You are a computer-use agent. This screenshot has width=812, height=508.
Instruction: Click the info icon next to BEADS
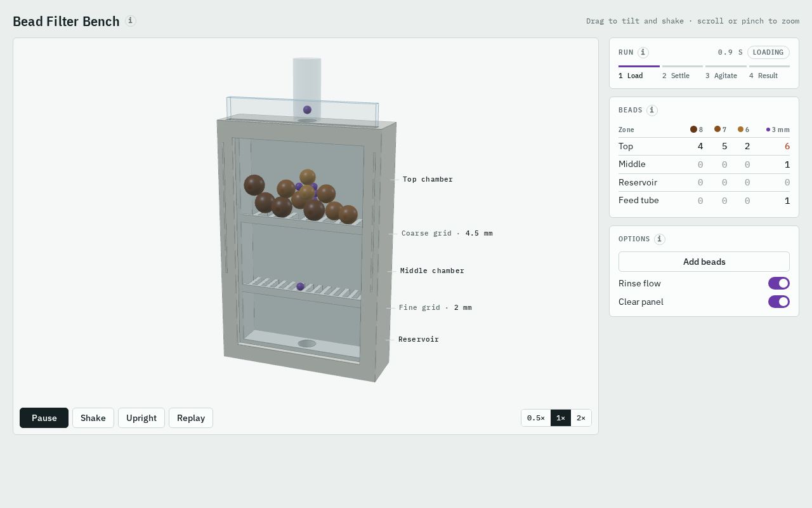[652, 110]
